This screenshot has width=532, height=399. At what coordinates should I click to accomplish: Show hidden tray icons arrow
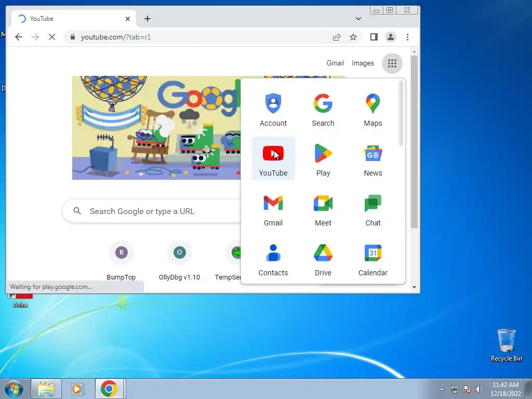[442, 389]
